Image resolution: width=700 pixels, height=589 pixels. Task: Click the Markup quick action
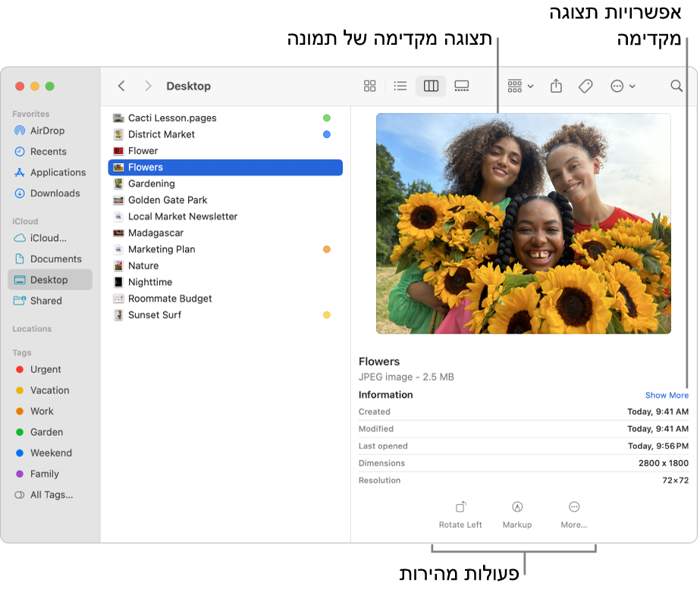click(x=517, y=515)
